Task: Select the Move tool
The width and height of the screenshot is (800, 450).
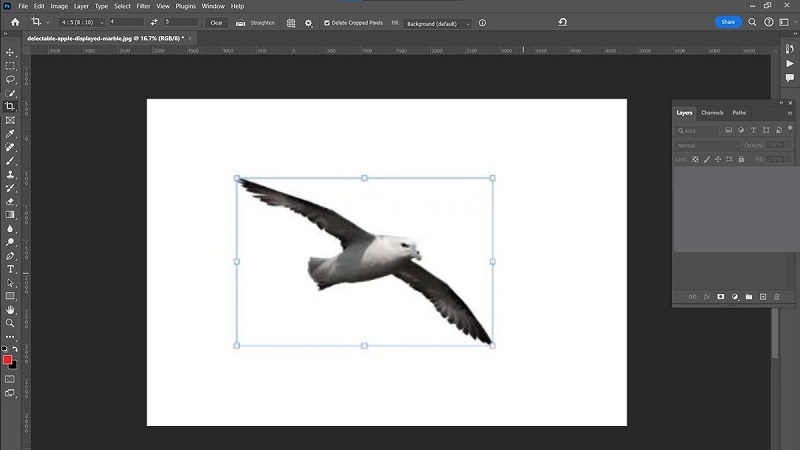Action: coord(10,53)
